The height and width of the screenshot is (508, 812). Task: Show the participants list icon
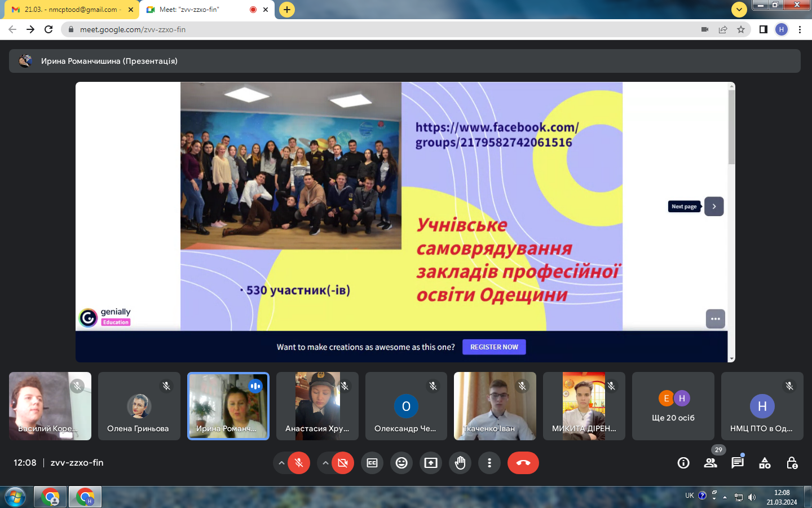click(710, 463)
